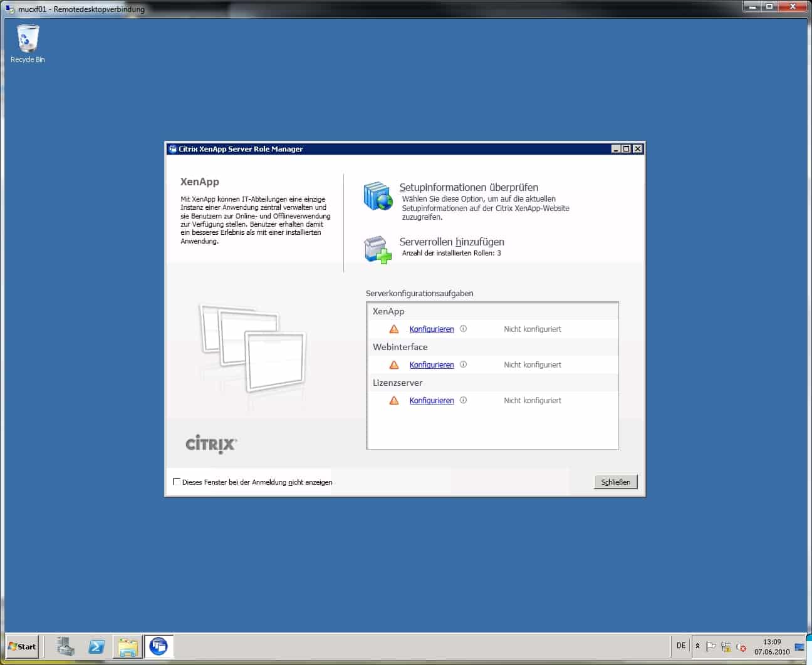
Task: Click the warning triangle in the Lizenzserver row
Action: pyautogui.click(x=394, y=400)
